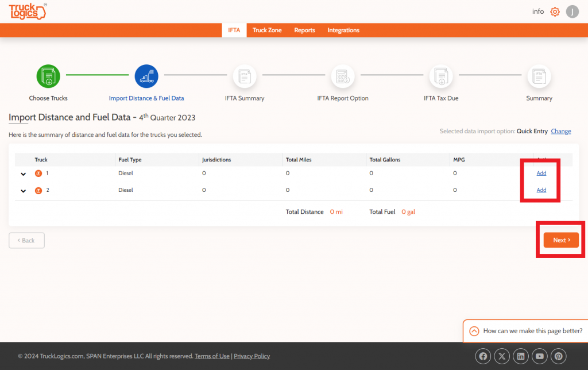Click Diesel fuel type for truck 2
This screenshot has height=370, width=588.
pyautogui.click(x=126, y=190)
